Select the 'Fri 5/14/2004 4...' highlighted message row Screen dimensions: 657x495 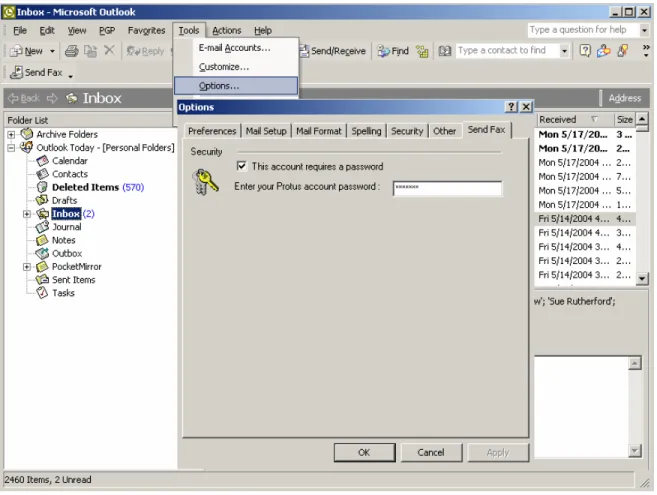coord(585,218)
